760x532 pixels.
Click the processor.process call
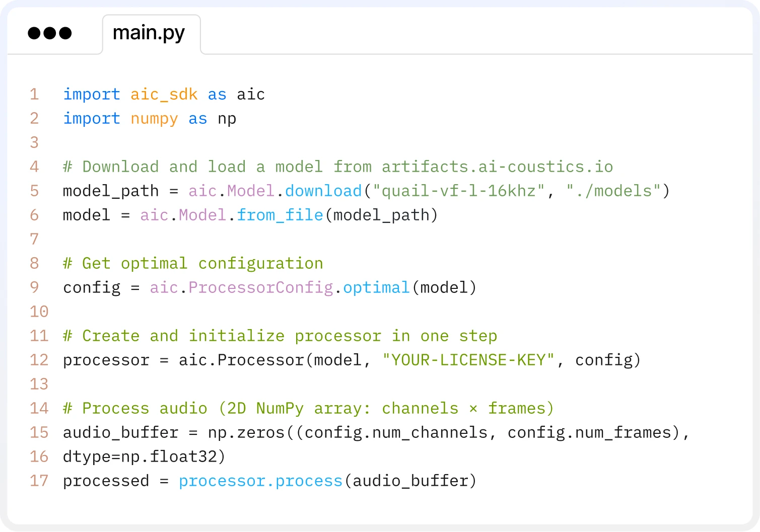pyautogui.click(x=260, y=481)
